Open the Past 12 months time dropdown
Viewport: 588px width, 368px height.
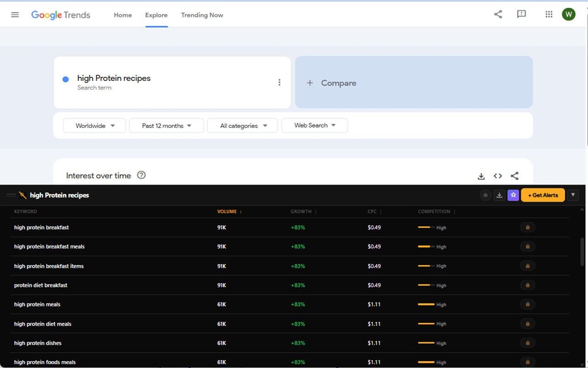166,126
